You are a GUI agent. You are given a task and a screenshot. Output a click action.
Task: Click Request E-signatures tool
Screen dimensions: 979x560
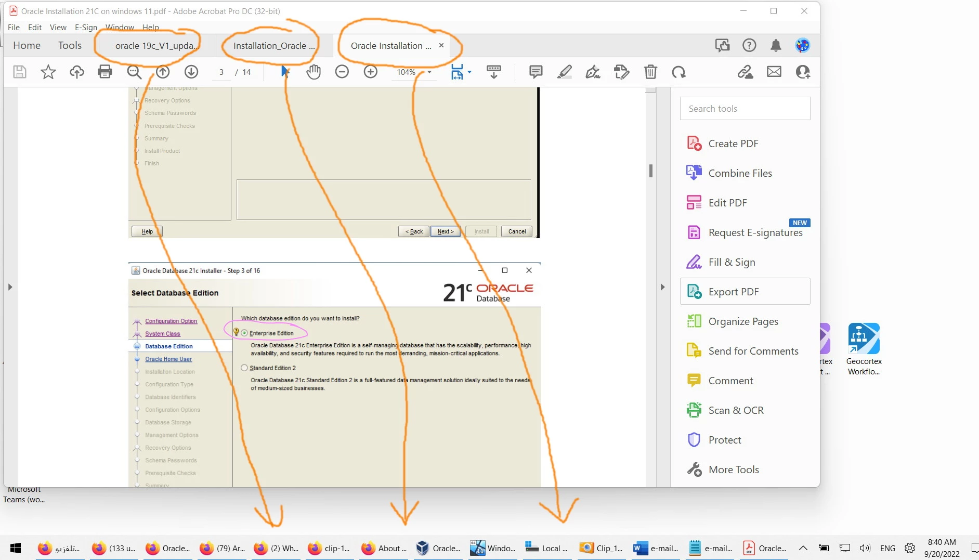(x=745, y=232)
